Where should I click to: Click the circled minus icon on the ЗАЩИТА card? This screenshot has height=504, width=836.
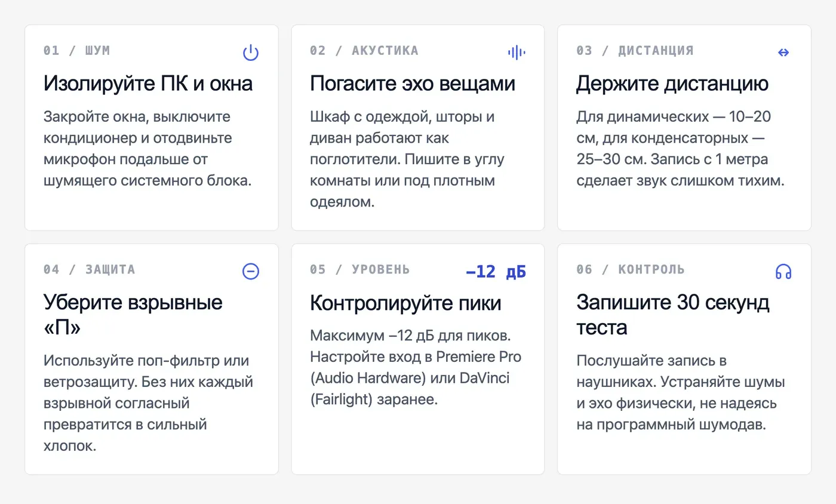pos(251,272)
